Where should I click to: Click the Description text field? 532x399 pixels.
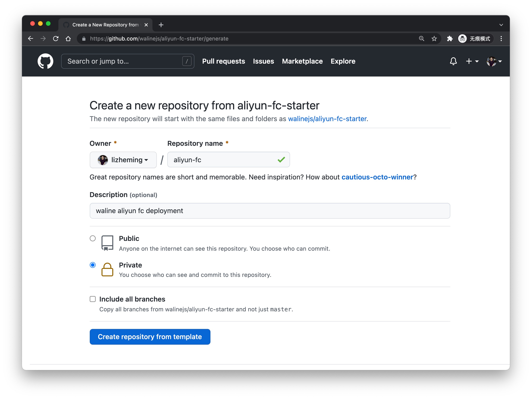(x=270, y=211)
